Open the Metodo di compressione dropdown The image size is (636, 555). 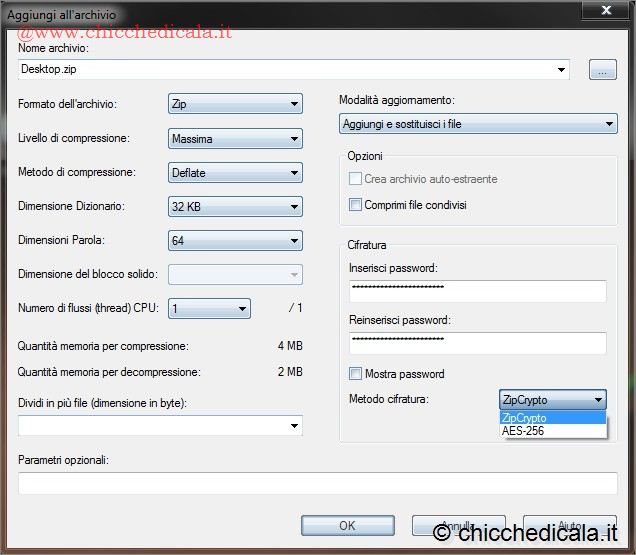[235, 173]
